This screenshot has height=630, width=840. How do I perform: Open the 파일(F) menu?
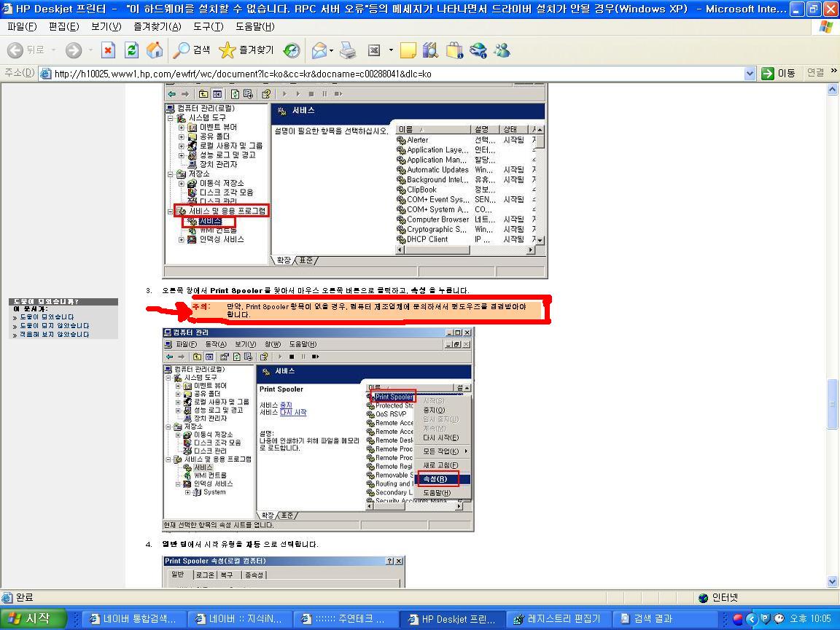(22, 26)
